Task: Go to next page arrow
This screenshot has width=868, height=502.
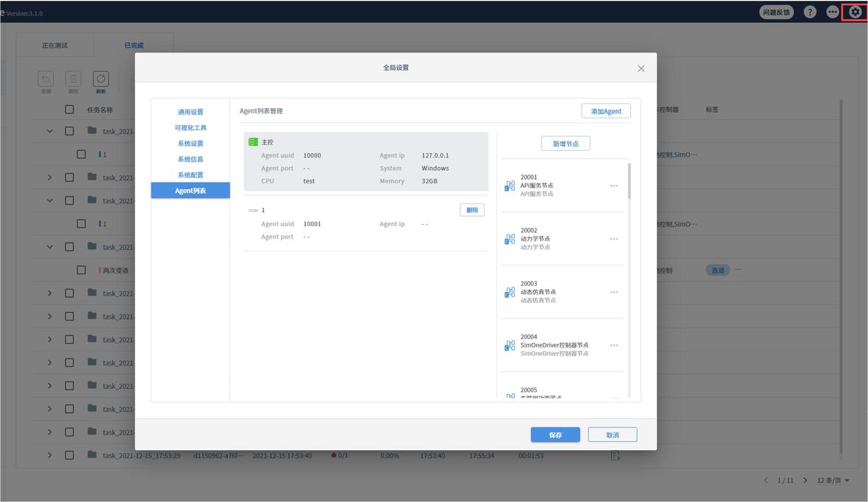Action: pyautogui.click(x=805, y=481)
